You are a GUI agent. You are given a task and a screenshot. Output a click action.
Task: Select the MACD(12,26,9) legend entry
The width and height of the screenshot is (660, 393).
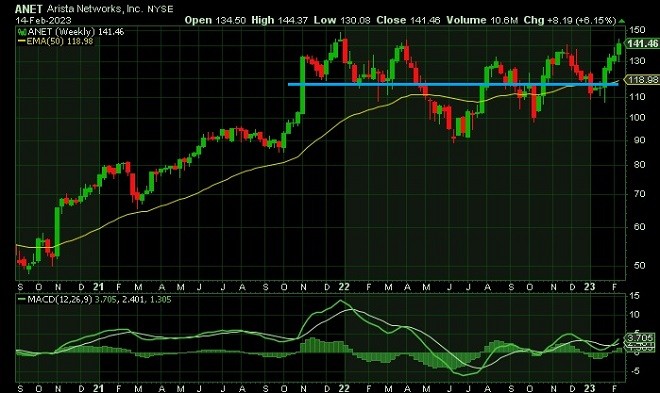coord(94,300)
